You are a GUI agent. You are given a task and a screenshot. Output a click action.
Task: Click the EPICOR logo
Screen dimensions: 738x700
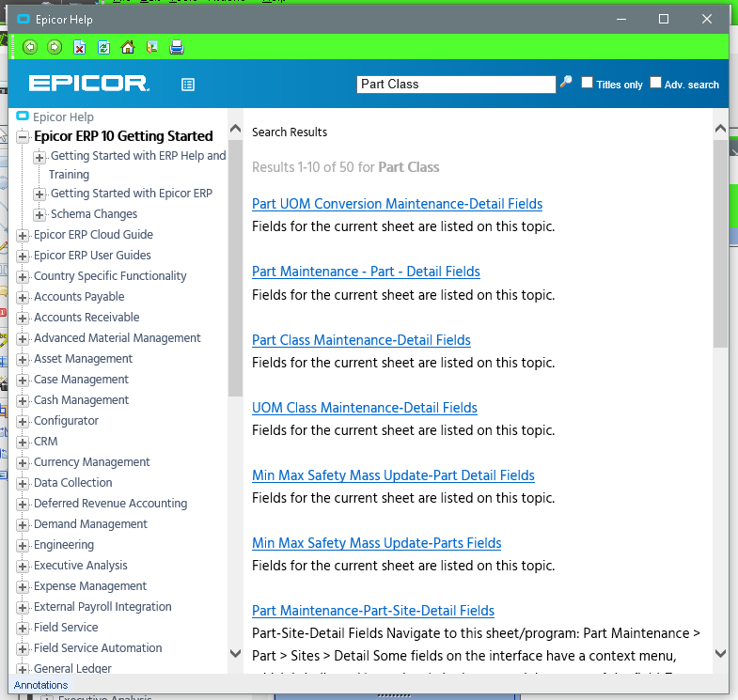click(x=89, y=84)
